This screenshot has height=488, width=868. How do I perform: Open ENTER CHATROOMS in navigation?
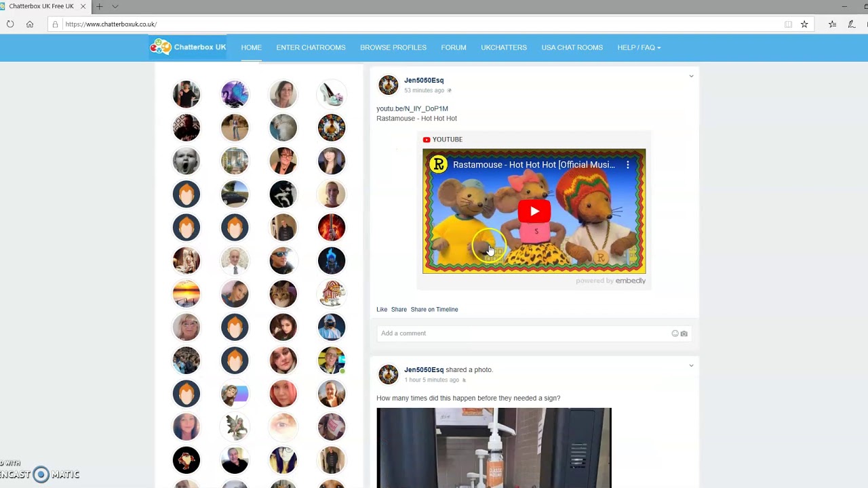click(311, 47)
